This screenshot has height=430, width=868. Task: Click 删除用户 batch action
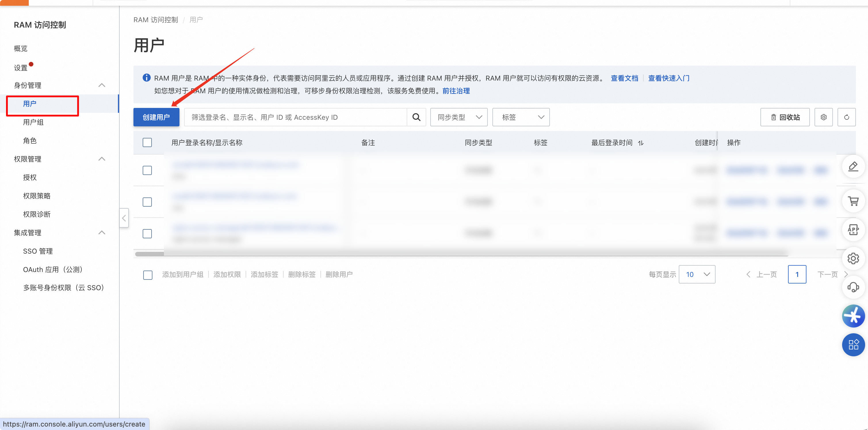[339, 275]
